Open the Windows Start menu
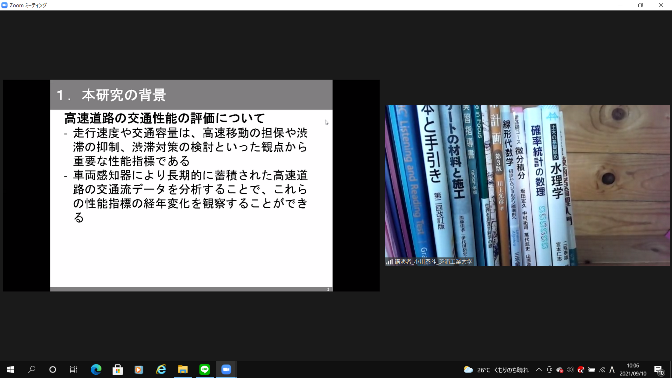This screenshot has height=378, width=672. (x=10, y=369)
